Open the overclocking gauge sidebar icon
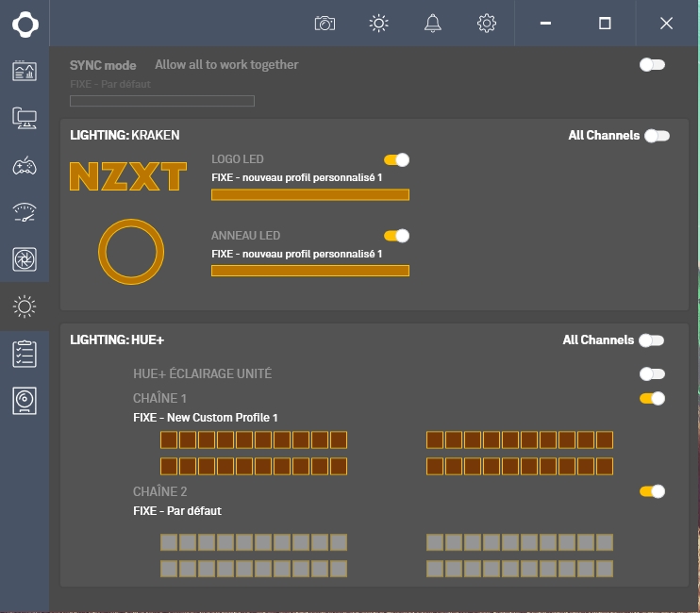The image size is (700, 613). [x=25, y=212]
